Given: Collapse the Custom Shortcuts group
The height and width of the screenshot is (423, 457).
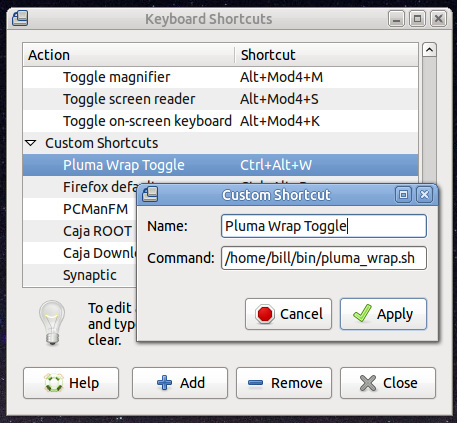Looking at the screenshot, I should 31,143.
